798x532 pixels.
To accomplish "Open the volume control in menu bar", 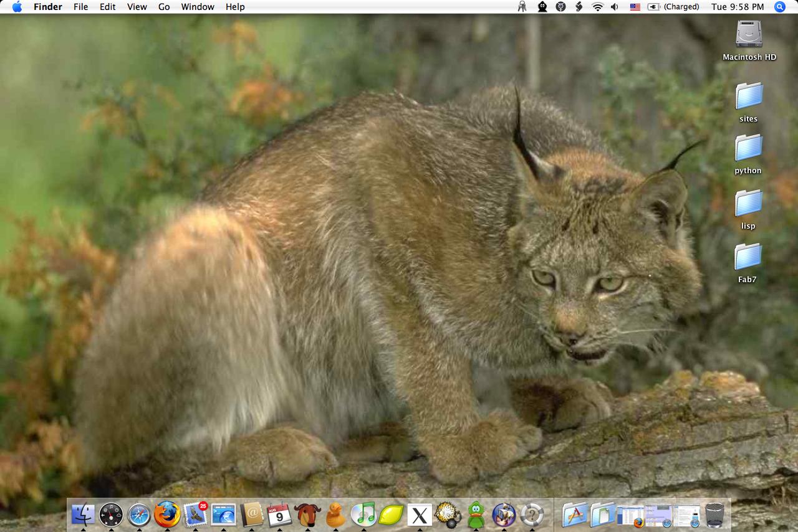I will tap(615, 7).
